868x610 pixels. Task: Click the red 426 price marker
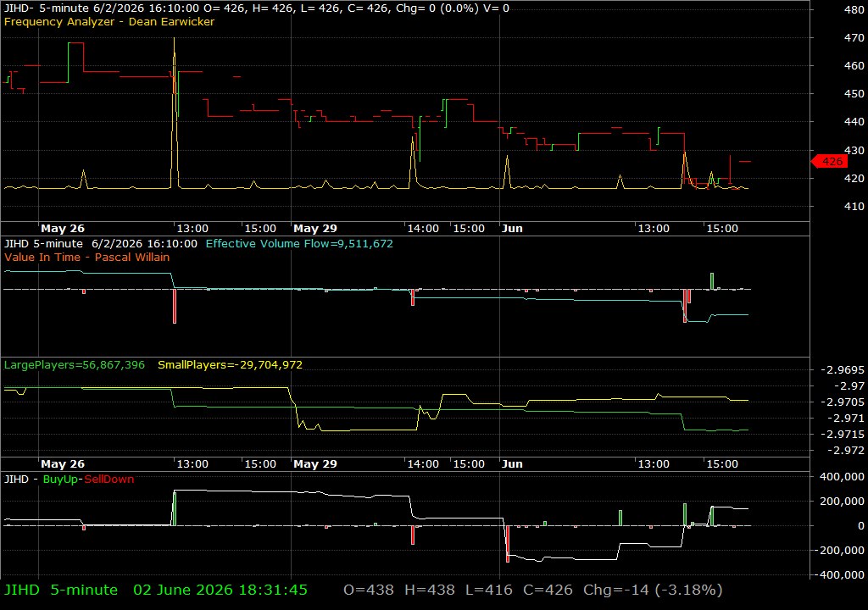829,161
